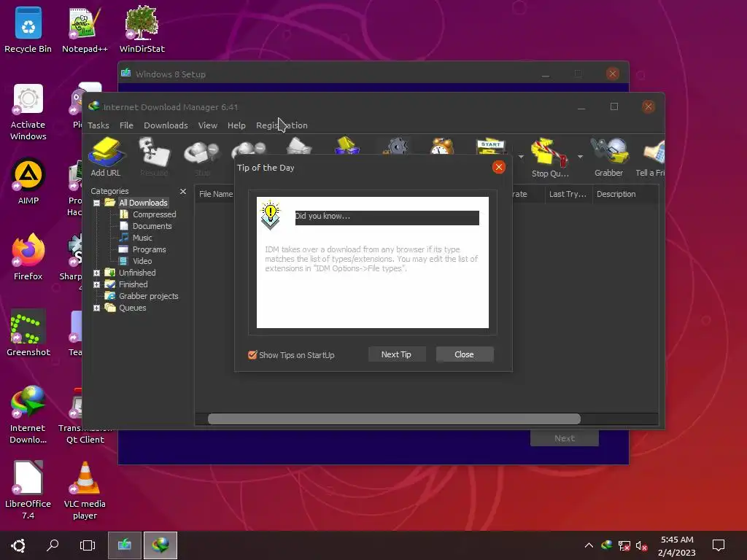Image resolution: width=747 pixels, height=560 pixels.
Task: Open the Tasks menu
Action: coord(98,125)
